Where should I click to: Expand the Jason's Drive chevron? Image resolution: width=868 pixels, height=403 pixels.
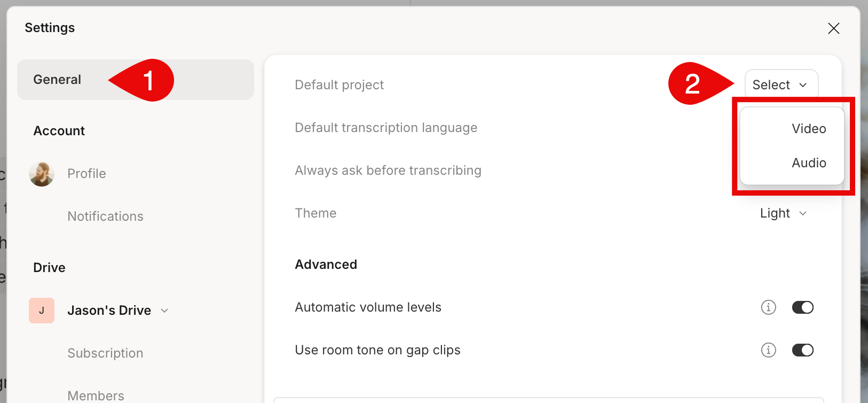164,311
